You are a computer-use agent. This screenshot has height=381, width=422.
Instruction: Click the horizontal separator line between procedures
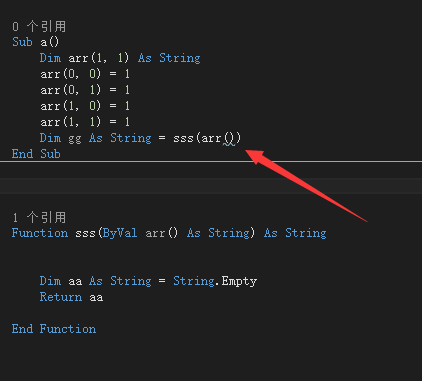pos(211,162)
